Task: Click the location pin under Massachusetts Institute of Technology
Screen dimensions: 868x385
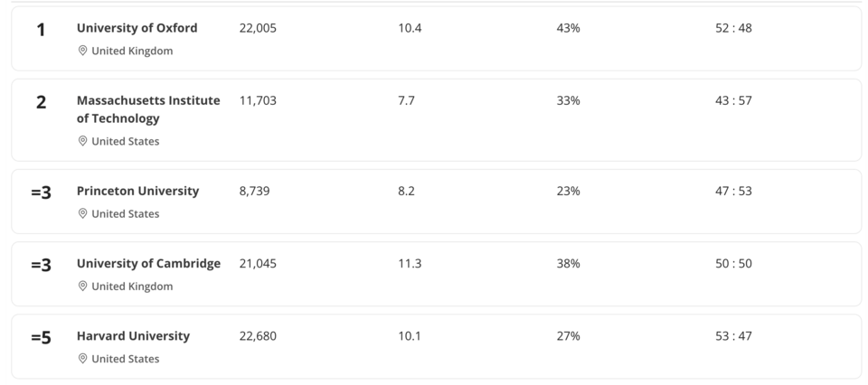Action: point(82,142)
